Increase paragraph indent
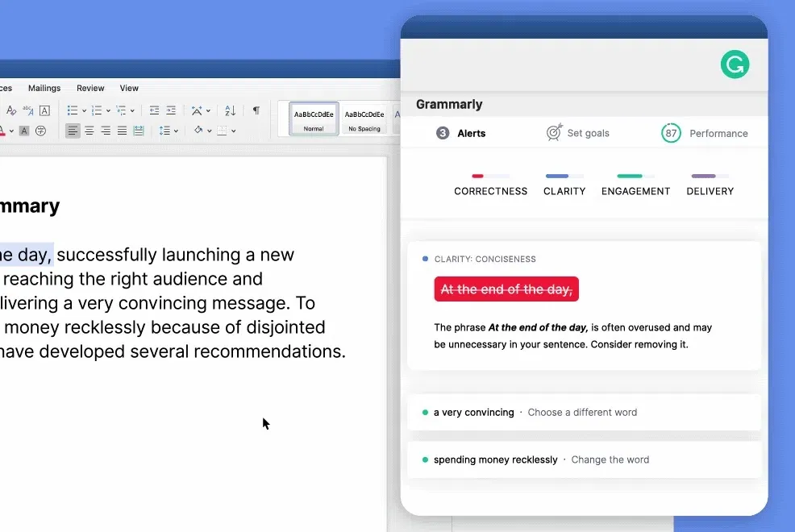795x532 pixels. (x=171, y=110)
